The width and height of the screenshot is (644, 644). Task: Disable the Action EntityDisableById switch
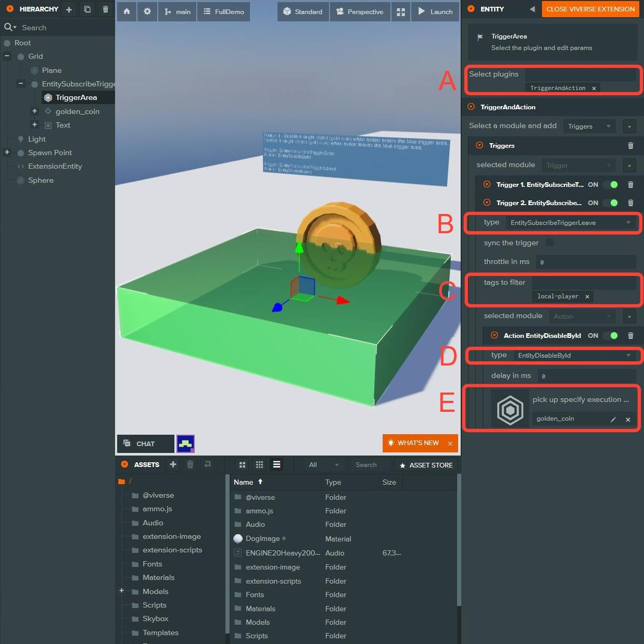click(610, 336)
